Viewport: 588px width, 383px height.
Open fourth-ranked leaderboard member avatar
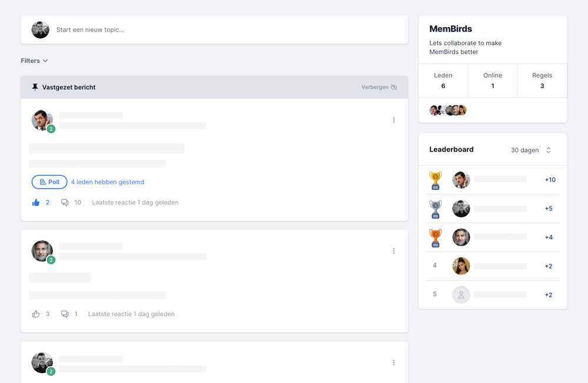pyautogui.click(x=461, y=266)
